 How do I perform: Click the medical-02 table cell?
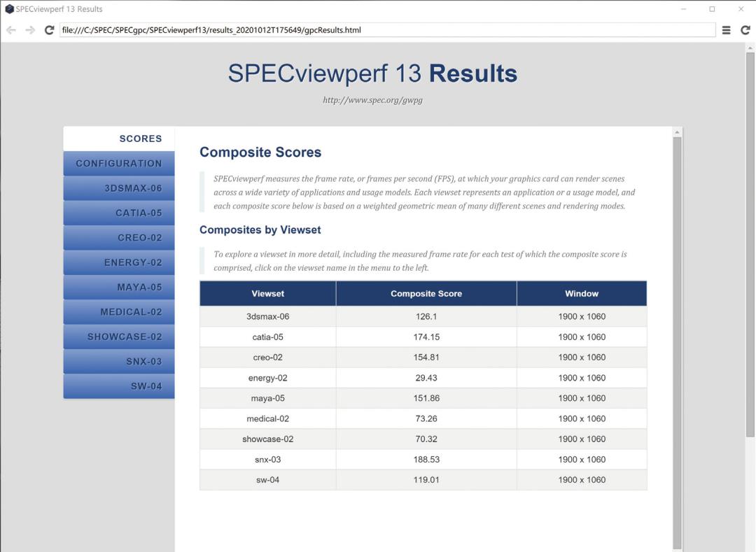[267, 418]
